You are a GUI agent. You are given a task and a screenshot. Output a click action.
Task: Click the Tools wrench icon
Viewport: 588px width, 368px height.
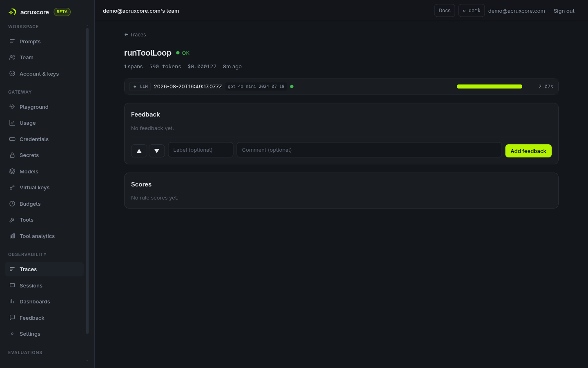point(12,220)
